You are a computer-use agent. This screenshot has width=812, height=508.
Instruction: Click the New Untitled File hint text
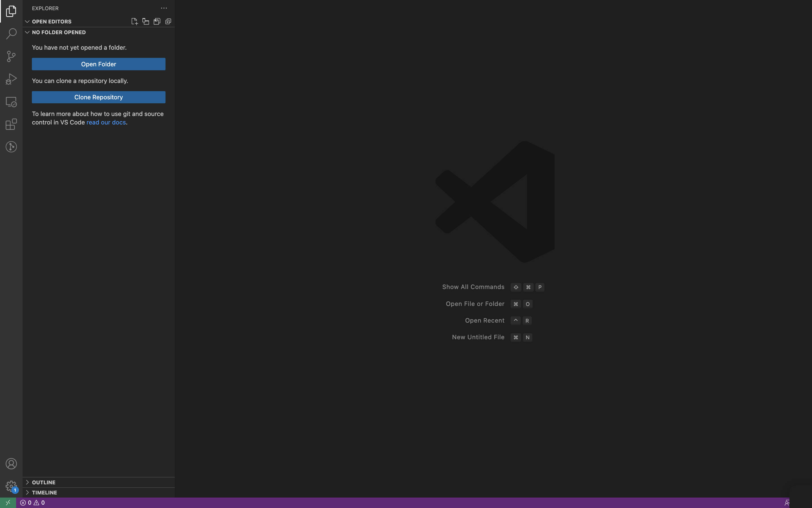tap(478, 337)
